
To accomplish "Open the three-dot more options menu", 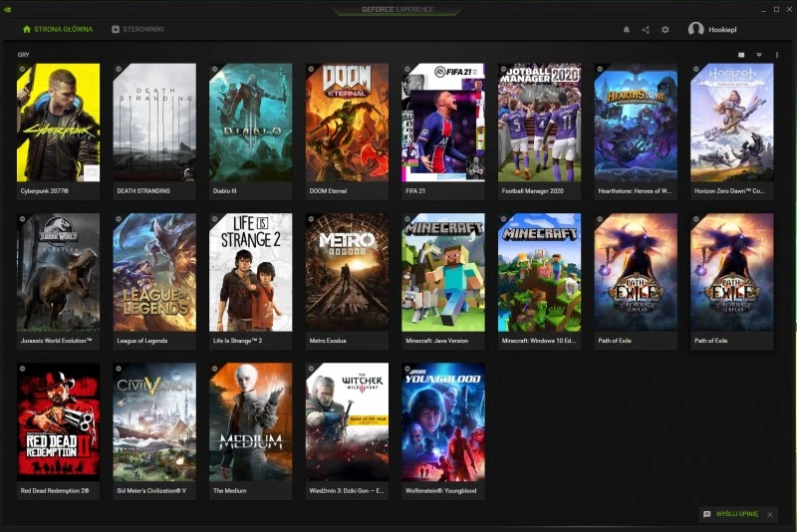I will (x=777, y=55).
